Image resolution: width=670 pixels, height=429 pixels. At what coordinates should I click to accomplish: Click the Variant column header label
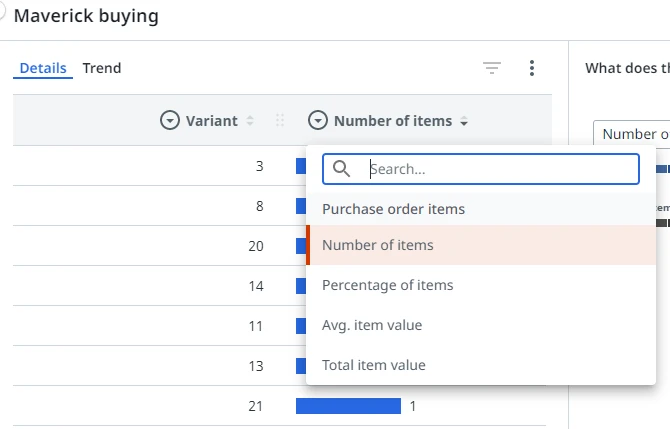tap(212, 121)
